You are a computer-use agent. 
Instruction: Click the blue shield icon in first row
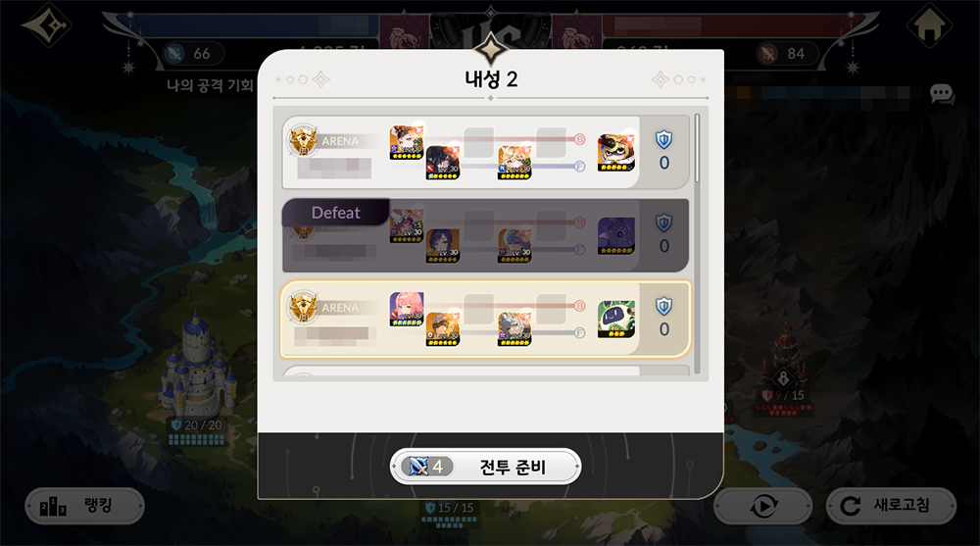[663, 139]
